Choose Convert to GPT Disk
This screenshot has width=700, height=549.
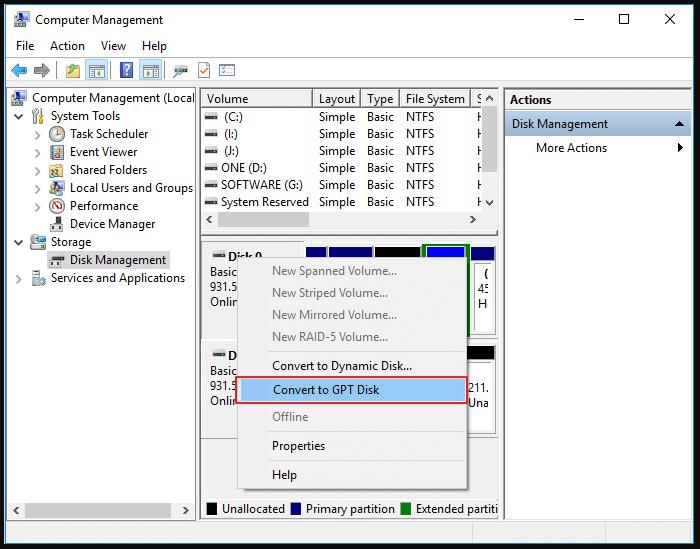tap(326, 390)
